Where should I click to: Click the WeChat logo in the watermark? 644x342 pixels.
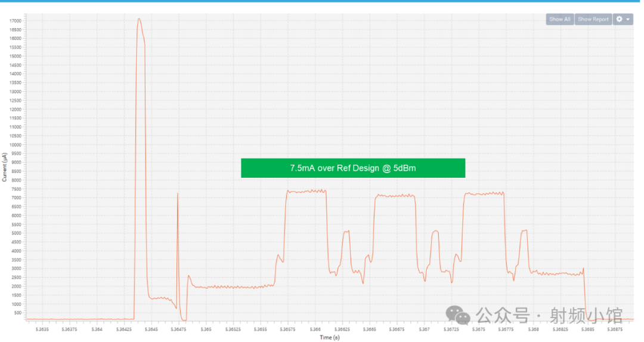(459, 315)
